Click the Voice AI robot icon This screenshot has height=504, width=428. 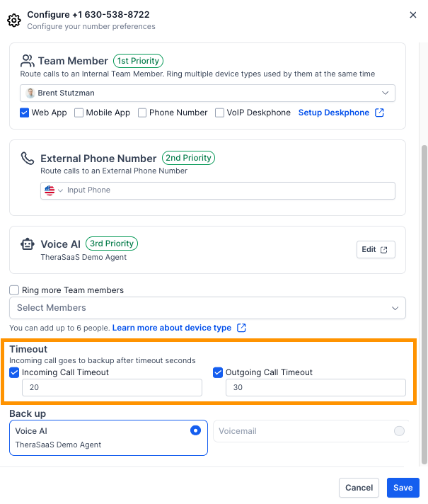click(x=28, y=244)
